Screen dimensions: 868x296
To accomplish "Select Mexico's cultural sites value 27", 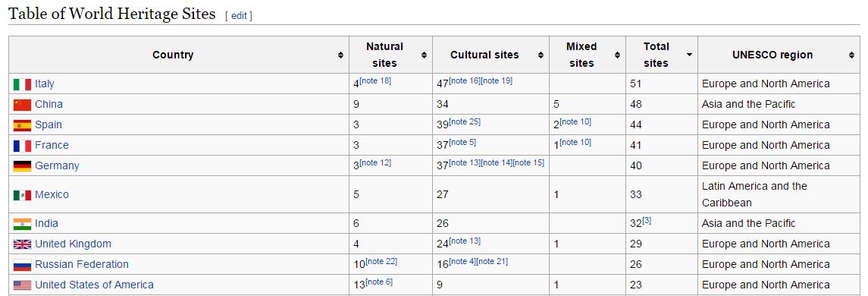I will 443,195.
